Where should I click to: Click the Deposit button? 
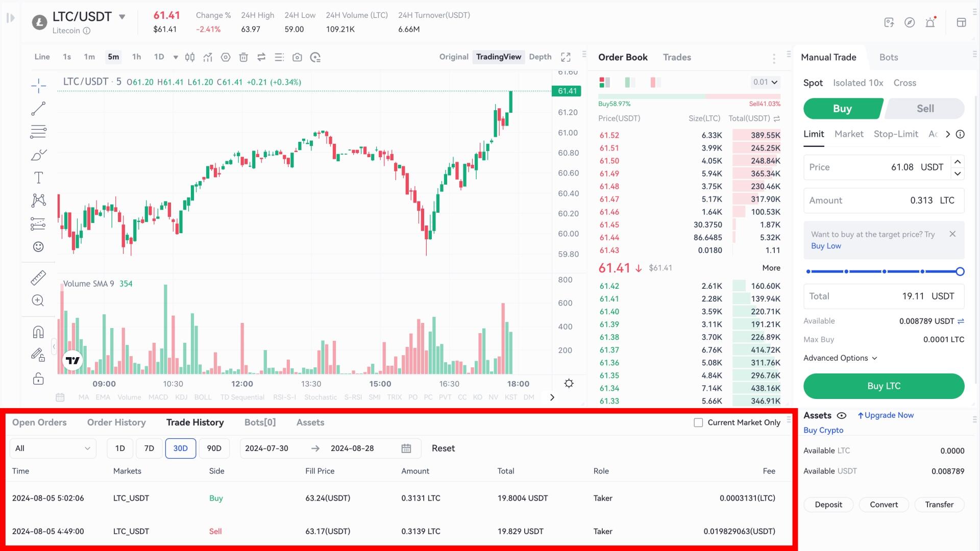pyautogui.click(x=828, y=505)
